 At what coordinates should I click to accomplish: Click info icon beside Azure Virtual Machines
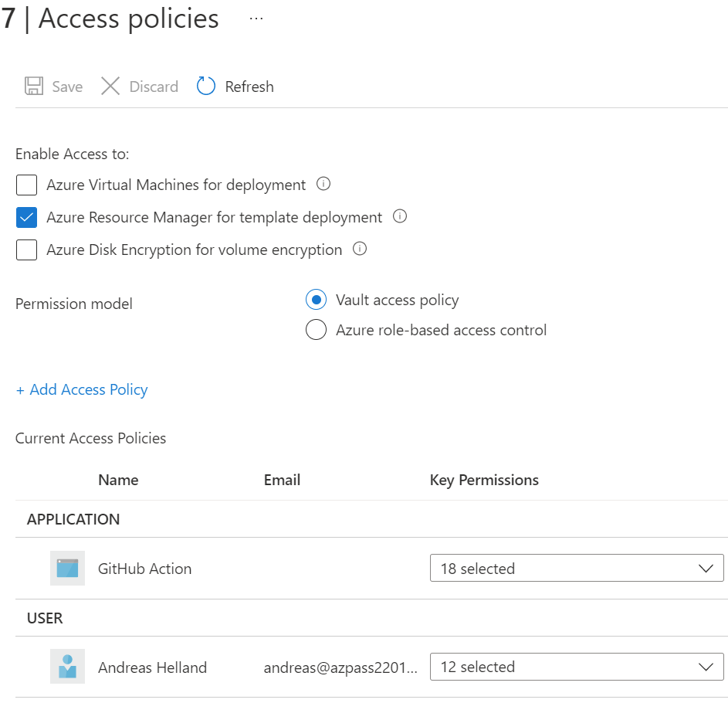click(324, 185)
